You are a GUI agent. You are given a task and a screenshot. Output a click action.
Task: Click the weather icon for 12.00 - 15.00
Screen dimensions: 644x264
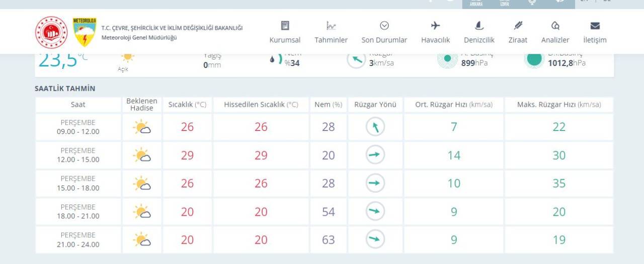[x=142, y=155]
